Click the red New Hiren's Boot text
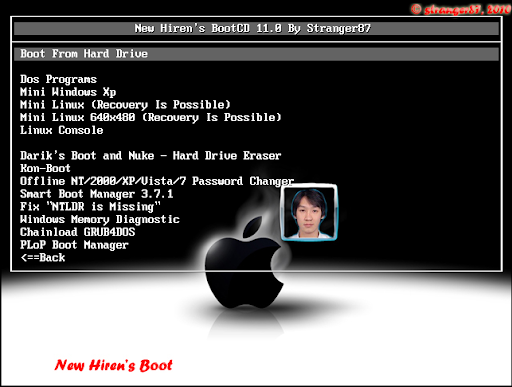Viewport: 512px width, 387px height. click(x=114, y=365)
